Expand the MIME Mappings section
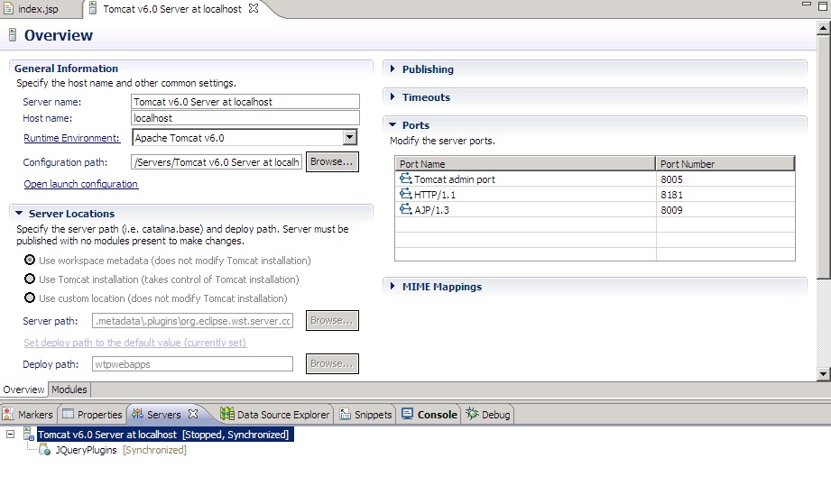 tap(392, 287)
